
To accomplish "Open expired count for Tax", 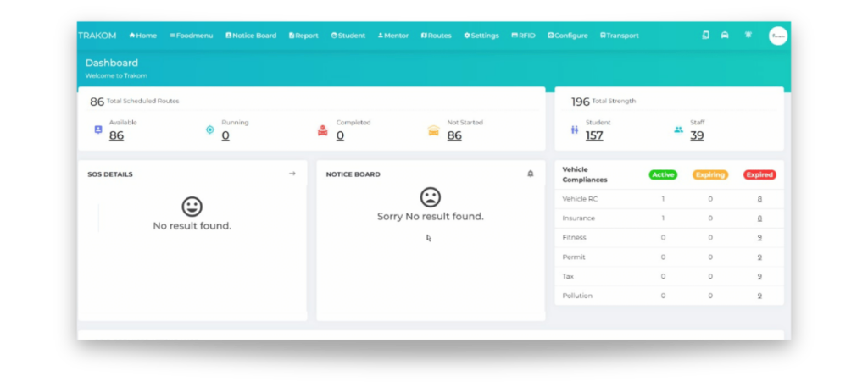I will click(x=760, y=276).
